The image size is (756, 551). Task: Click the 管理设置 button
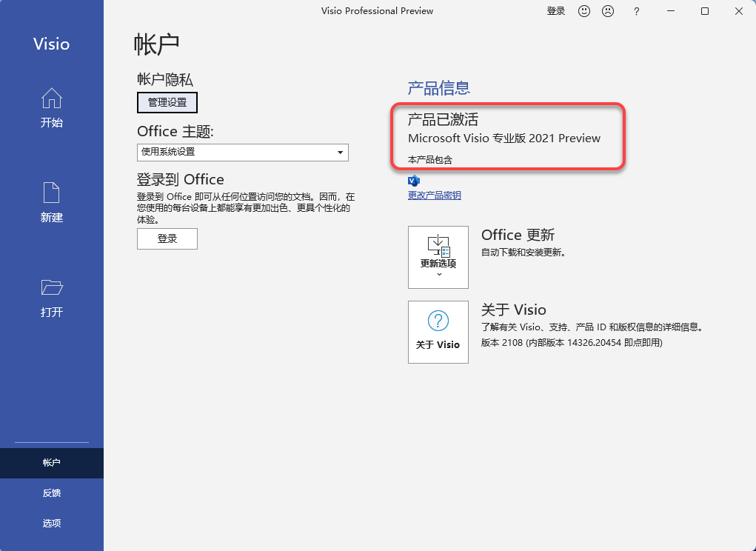[x=167, y=103]
